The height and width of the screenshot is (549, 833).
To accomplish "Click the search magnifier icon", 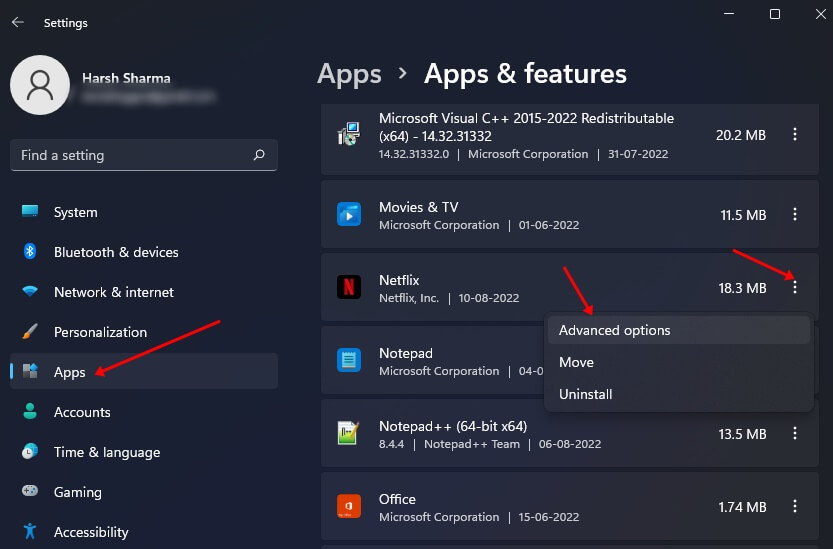I will tap(259, 155).
